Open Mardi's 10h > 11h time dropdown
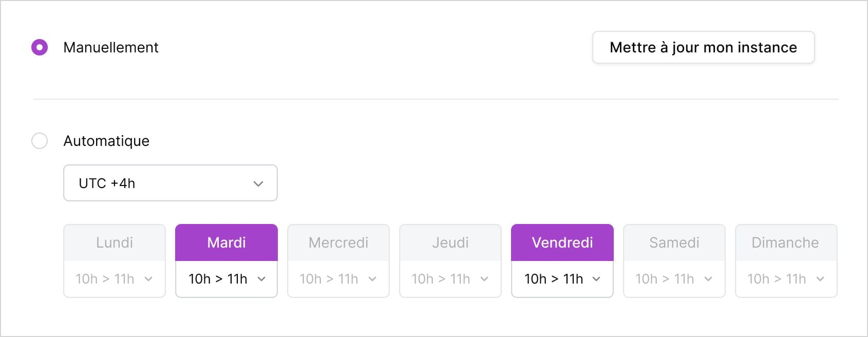The width and height of the screenshot is (868, 337). [x=226, y=279]
